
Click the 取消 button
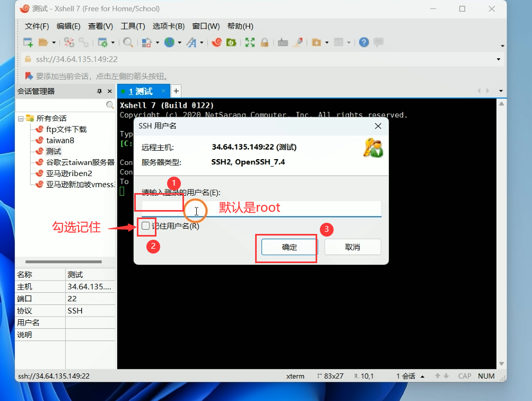click(353, 247)
